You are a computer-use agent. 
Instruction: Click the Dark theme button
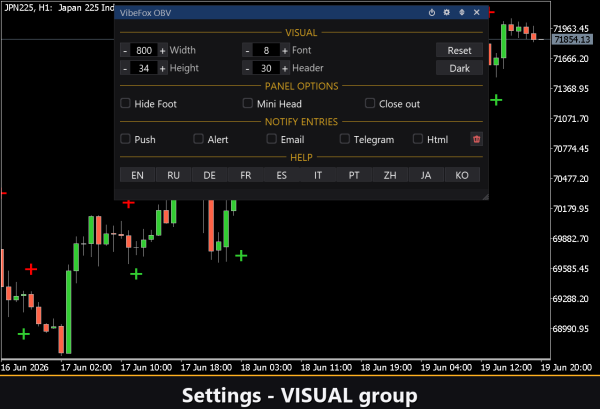click(459, 68)
